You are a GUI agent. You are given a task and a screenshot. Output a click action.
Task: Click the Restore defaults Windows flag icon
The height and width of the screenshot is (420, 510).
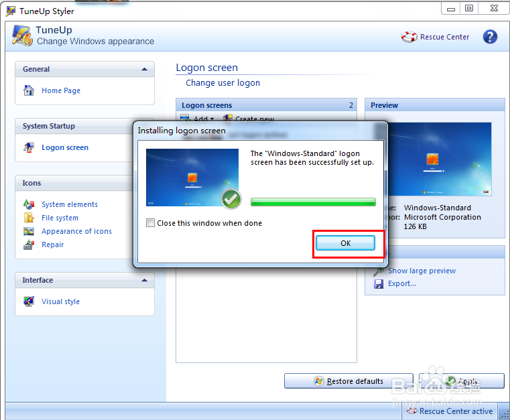tap(319, 381)
